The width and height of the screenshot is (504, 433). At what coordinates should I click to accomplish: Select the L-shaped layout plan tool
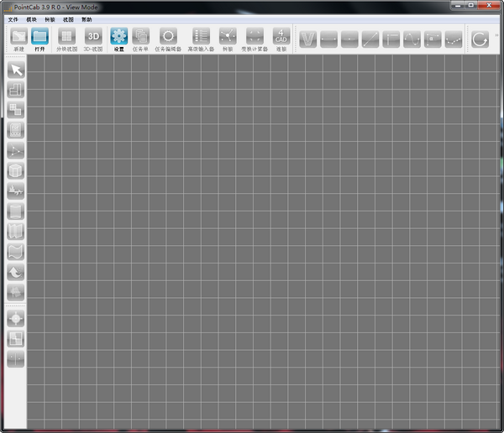[x=16, y=90]
